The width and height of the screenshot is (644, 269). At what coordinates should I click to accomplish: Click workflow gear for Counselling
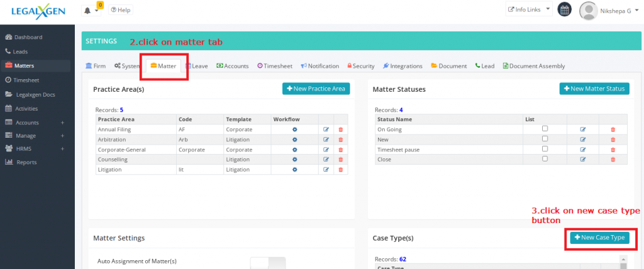(x=294, y=160)
